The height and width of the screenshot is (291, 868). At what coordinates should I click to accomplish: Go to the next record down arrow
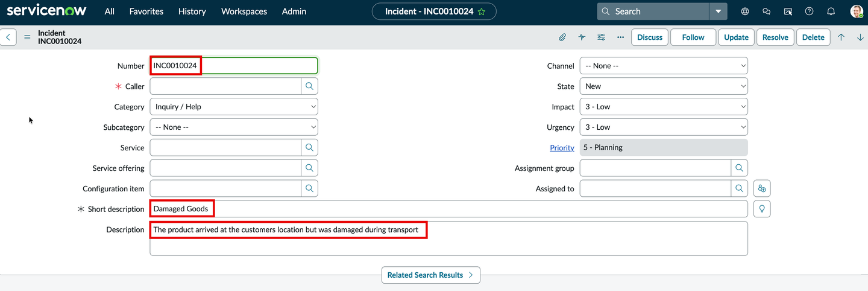click(860, 37)
